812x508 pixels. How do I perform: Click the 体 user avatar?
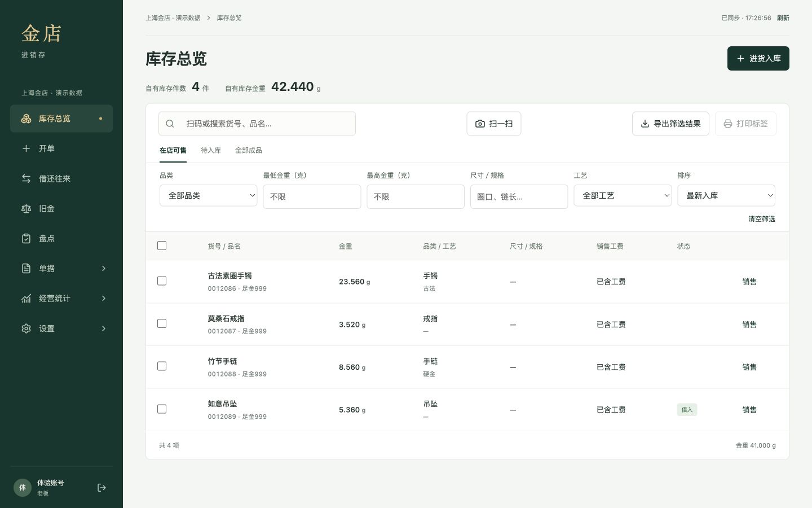(23, 488)
